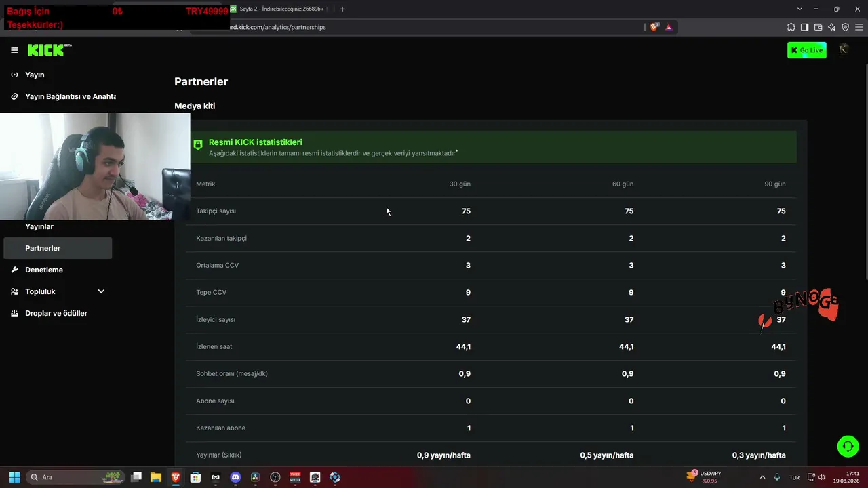This screenshot has height=488, width=868.
Task: Click the Droplar ve ödüller icon
Action: 14,313
